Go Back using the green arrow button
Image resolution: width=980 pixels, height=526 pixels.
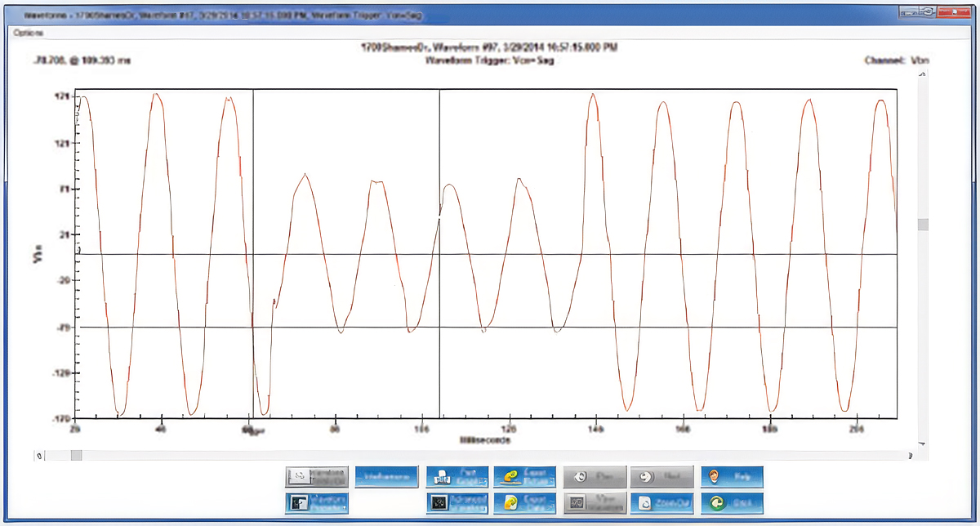pos(732,501)
